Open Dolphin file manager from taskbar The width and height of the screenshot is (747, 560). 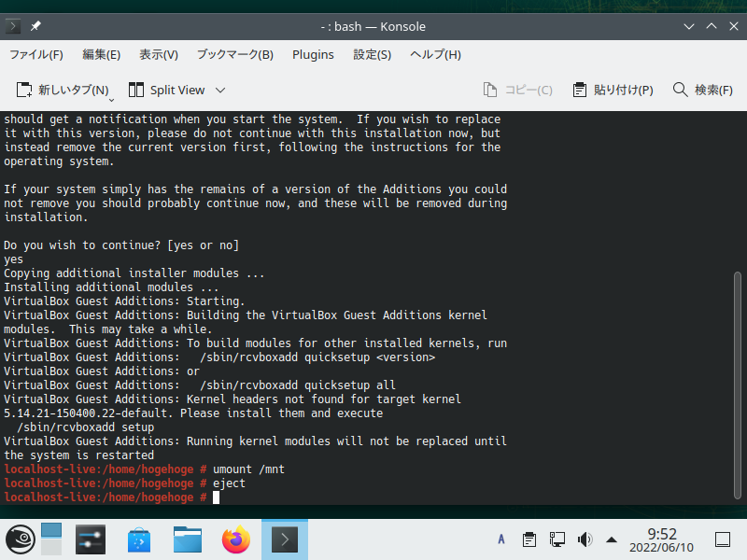pyautogui.click(x=188, y=539)
